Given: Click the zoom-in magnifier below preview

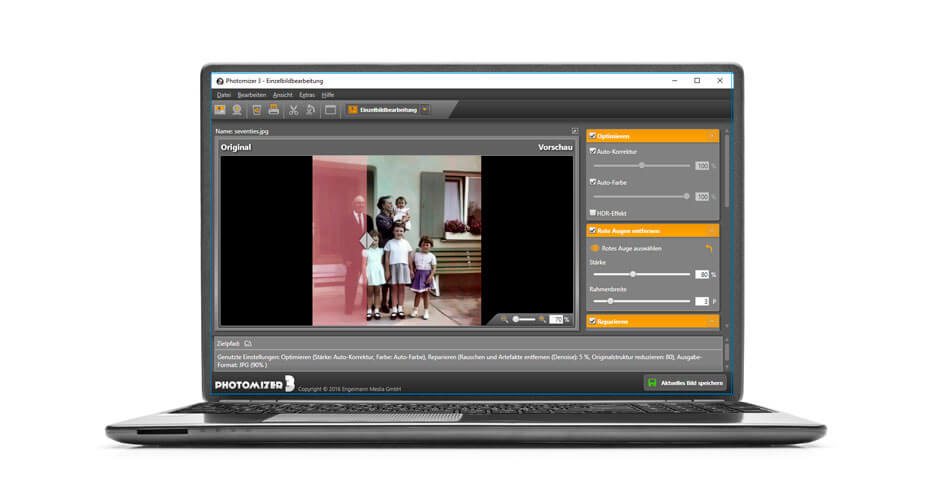Looking at the screenshot, I should [x=543, y=319].
